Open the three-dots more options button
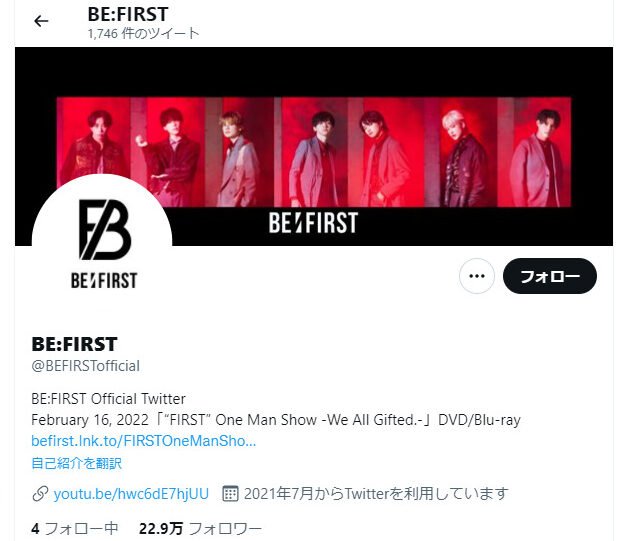The height and width of the screenshot is (541, 623). [x=476, y=276]
